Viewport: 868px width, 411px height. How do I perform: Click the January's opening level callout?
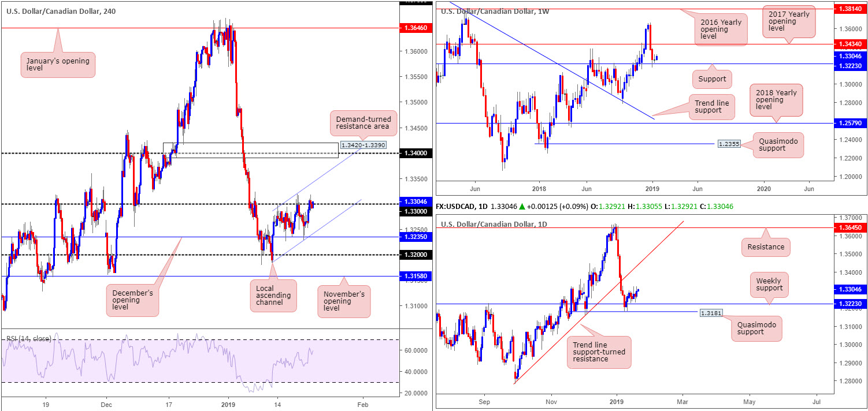[58, 65]
